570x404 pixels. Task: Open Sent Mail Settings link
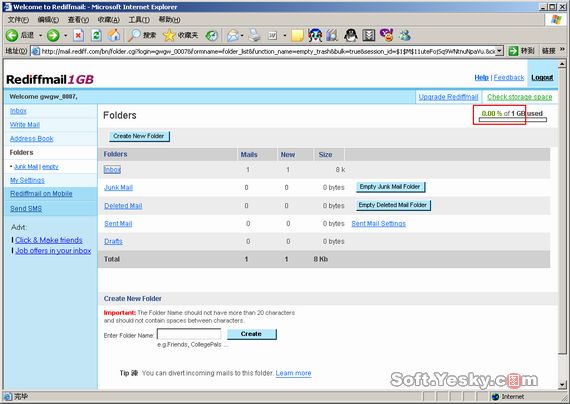click(x=378, y=224)
